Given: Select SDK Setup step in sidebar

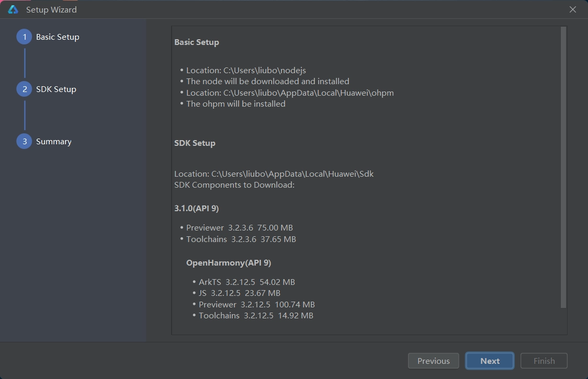Looking at the screenshot, I should coord(56,89).
